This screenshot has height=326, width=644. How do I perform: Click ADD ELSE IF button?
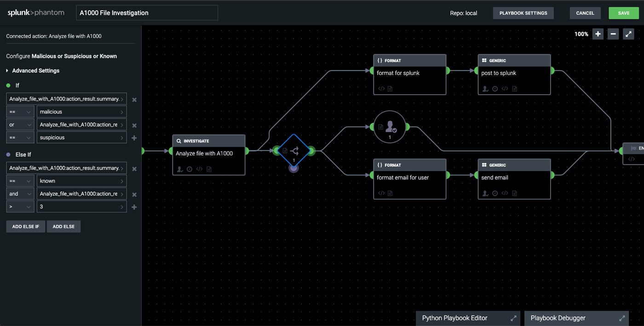pyautogui.click(x=26, y=226)
